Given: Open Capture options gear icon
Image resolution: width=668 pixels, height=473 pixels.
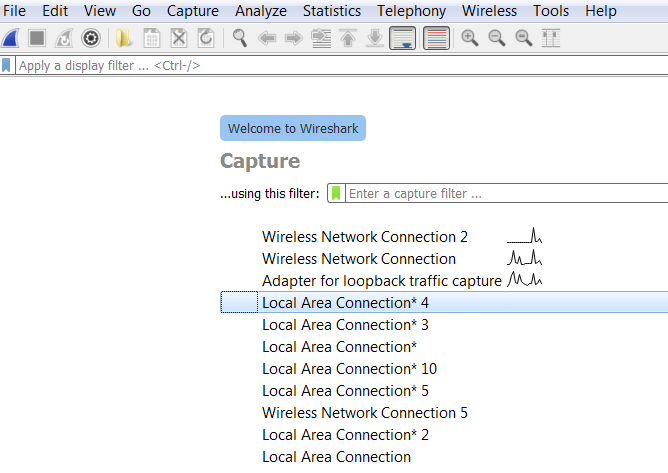Looking at the screenshot, I should (x=91, y=38).
